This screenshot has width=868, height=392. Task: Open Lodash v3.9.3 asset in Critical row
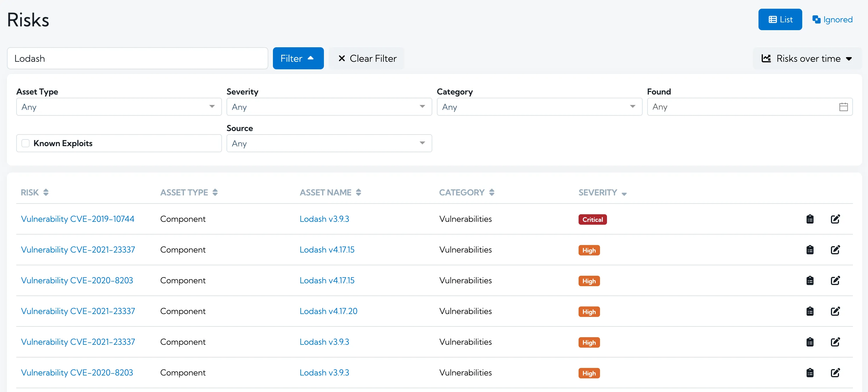[x=324, y=219]
